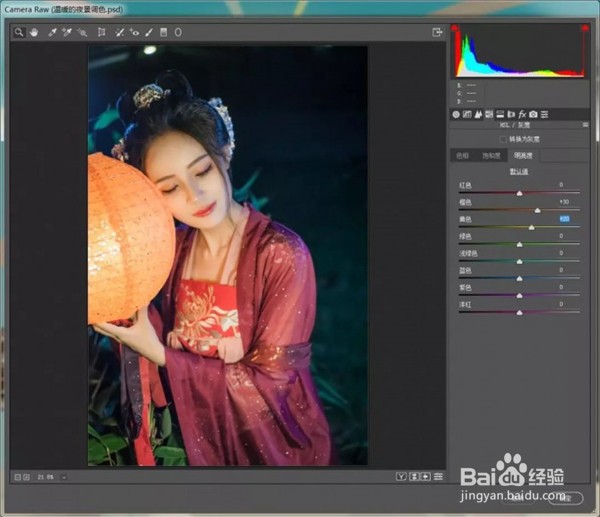Image resolution: width=600 pixels, height=517 pixels.
Task: Switch to the Luminance (明亮度) tab
Action: coord(523,156)
